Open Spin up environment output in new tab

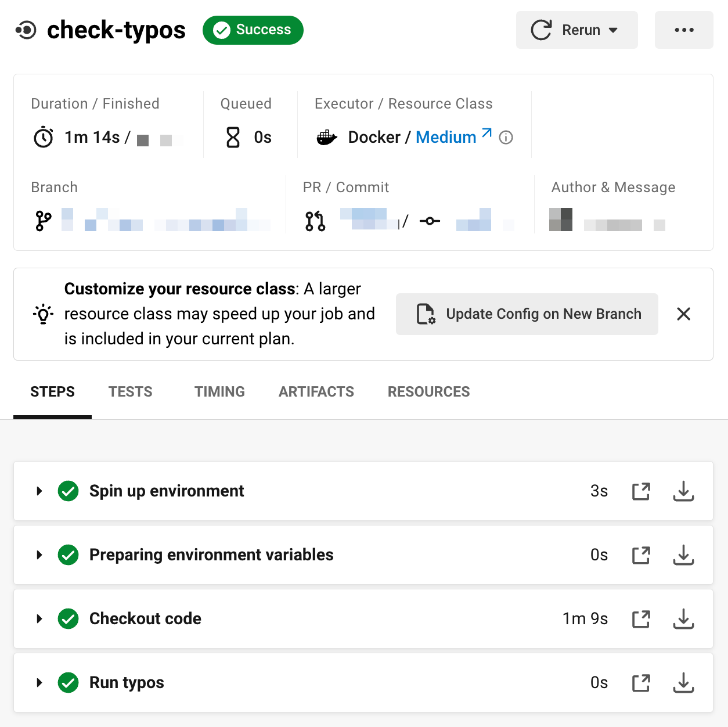[641, 491]
